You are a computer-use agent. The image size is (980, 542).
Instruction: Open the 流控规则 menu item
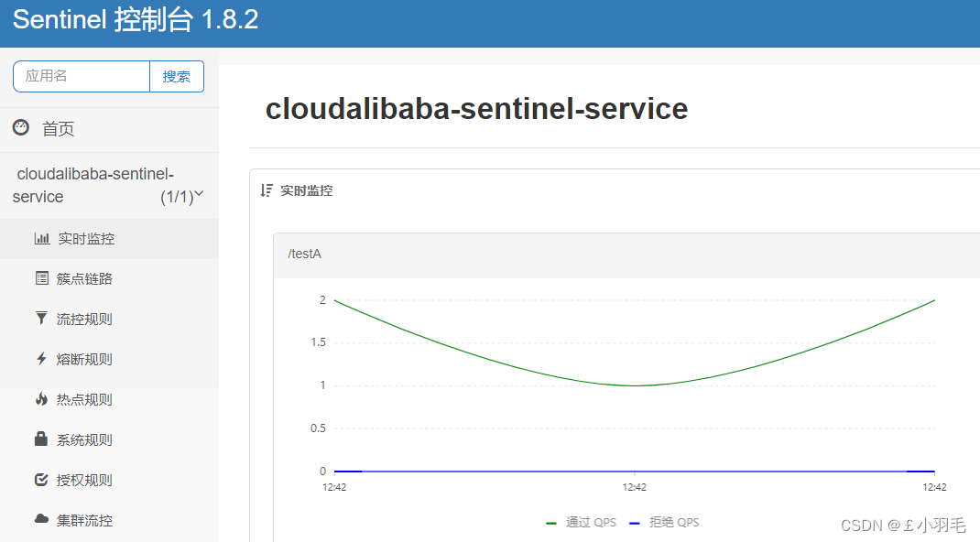[x=109, y=320]
